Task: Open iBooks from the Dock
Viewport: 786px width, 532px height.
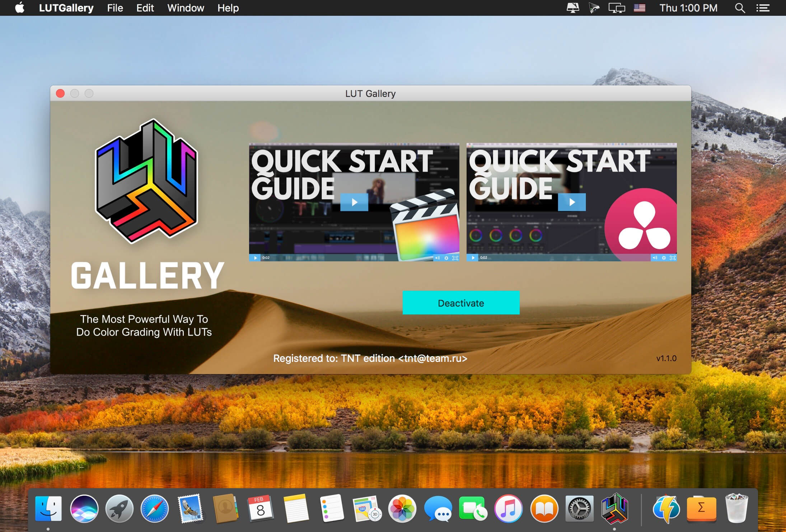Action: point(544,508)
